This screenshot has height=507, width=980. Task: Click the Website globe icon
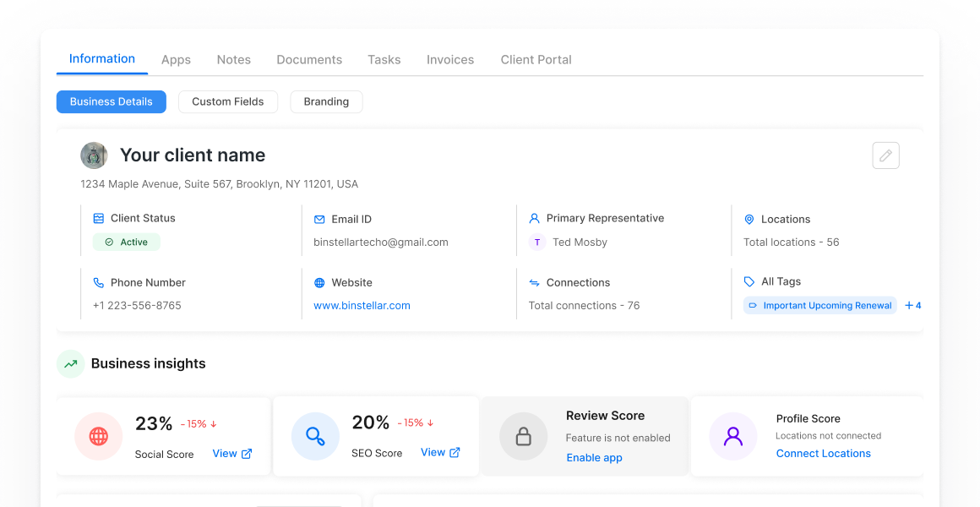coord(319,282)
